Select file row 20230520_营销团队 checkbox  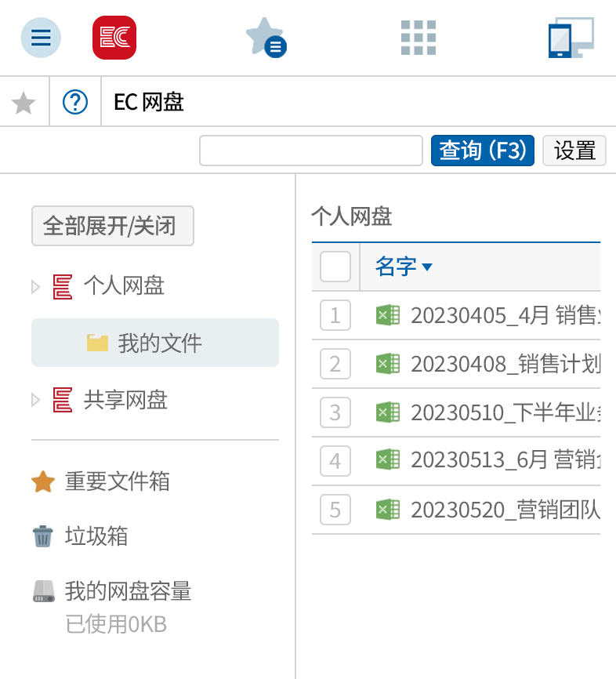coord(335,510)
